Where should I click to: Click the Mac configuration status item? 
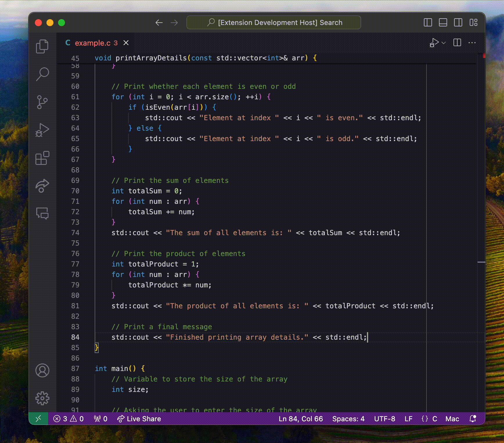pos(452,419)
